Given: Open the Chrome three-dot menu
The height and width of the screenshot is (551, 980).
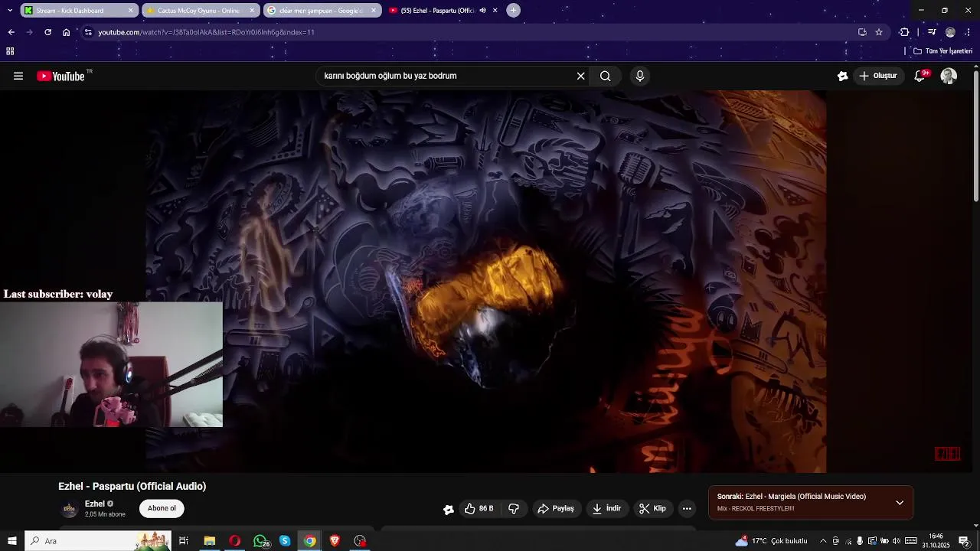Looking at the screenshot, I should point(969,32).
